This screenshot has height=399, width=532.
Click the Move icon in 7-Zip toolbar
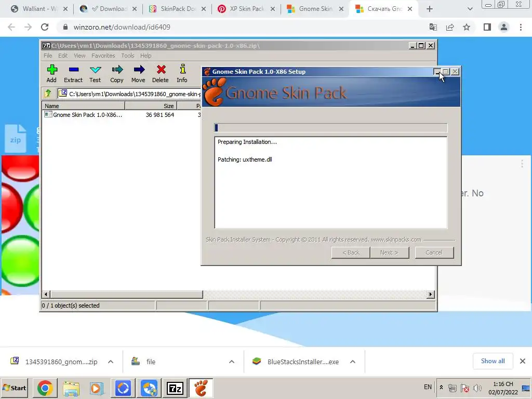(138, 74)
